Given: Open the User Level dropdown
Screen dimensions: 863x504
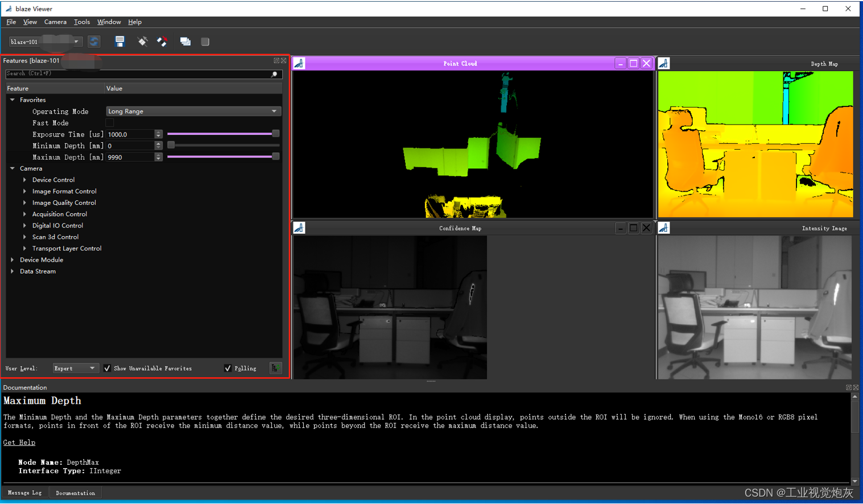Looking at the screenshot, I should pyautogui.click(x=75, y=368).
